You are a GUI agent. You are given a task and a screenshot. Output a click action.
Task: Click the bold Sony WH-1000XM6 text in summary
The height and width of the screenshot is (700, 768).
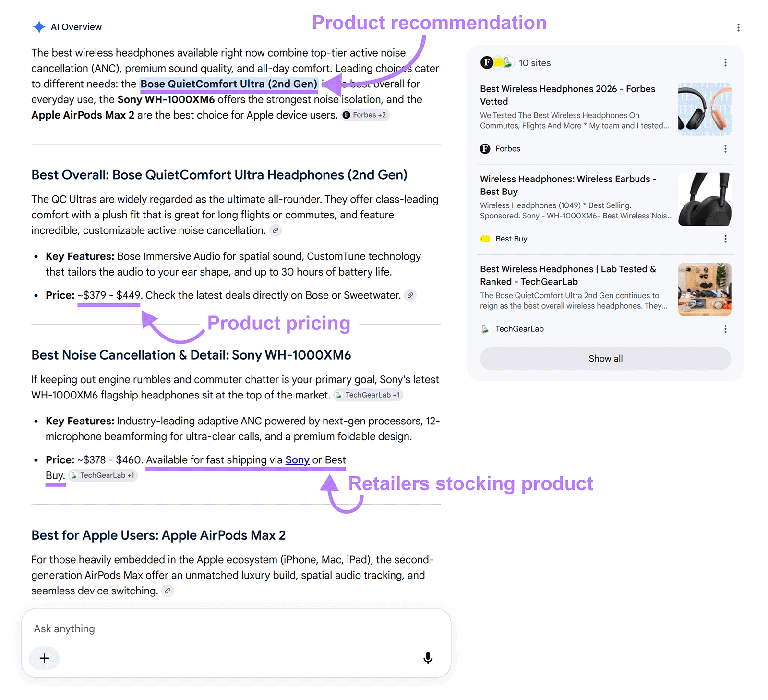tap(166, 99)
